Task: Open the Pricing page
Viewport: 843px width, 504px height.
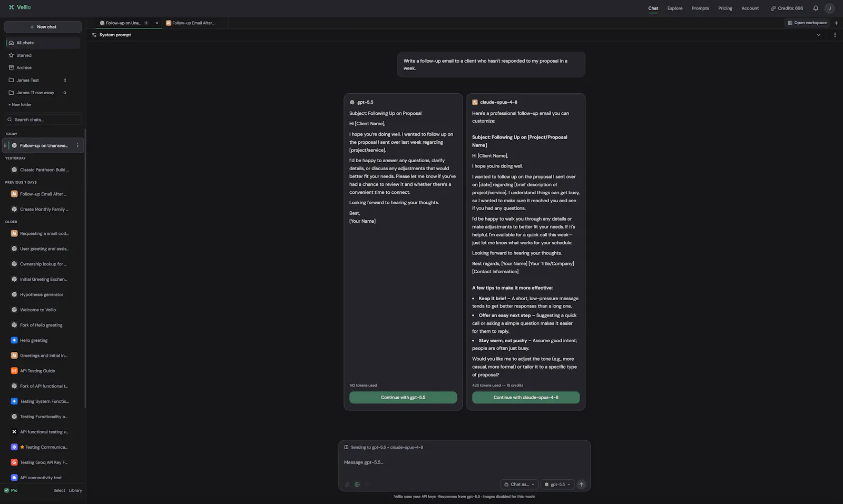Action: [x=725, y=8]
